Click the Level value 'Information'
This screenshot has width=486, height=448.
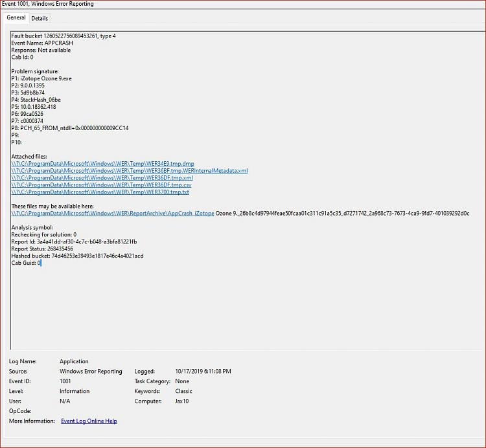tap(75, 391)
